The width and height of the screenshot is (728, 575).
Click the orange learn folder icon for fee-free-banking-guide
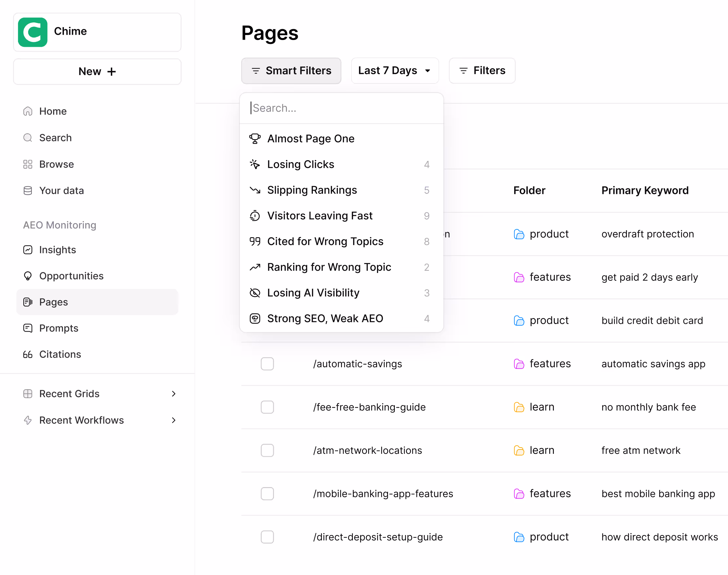(519, 407)
